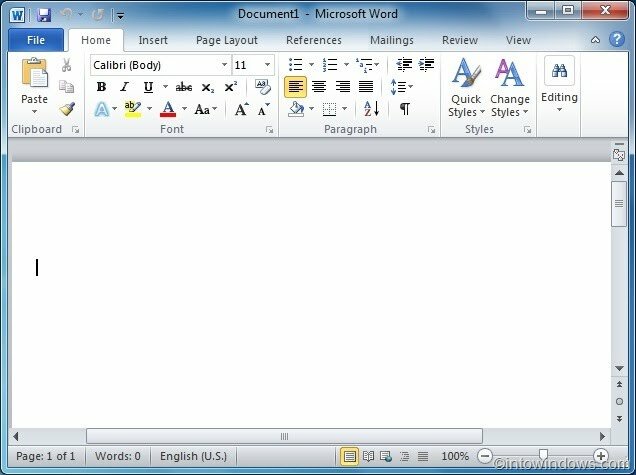Image resolution: width=636 pixels, height=475 pixels.
Task: Click the Bullets list icon
Action: click(x=295, y=64)
